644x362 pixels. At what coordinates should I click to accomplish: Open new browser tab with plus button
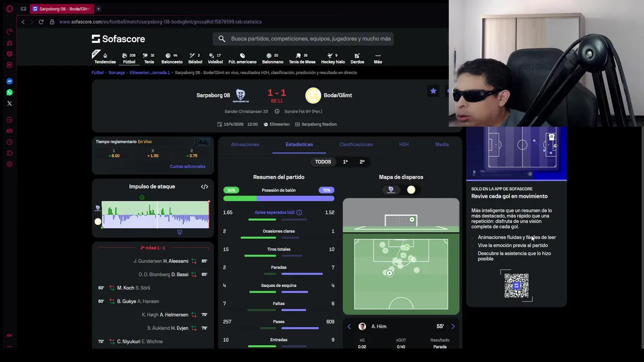tap(98, 9)
